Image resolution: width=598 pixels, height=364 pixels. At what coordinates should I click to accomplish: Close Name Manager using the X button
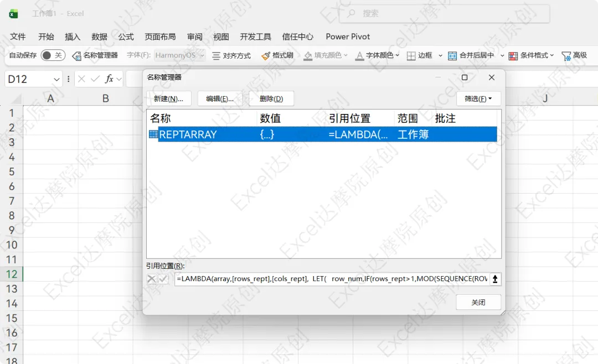(x=492, y=77)
